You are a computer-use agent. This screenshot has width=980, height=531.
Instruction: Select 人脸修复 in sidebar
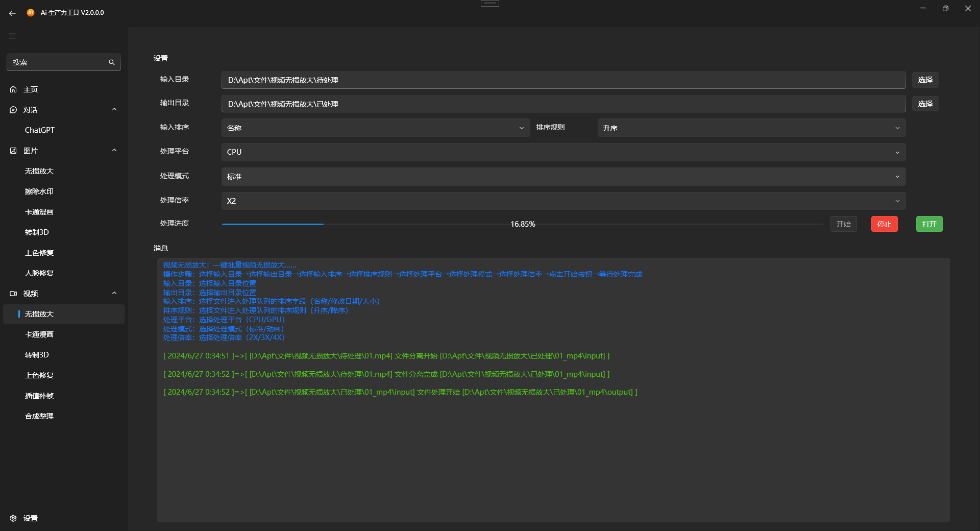[64, 273]
